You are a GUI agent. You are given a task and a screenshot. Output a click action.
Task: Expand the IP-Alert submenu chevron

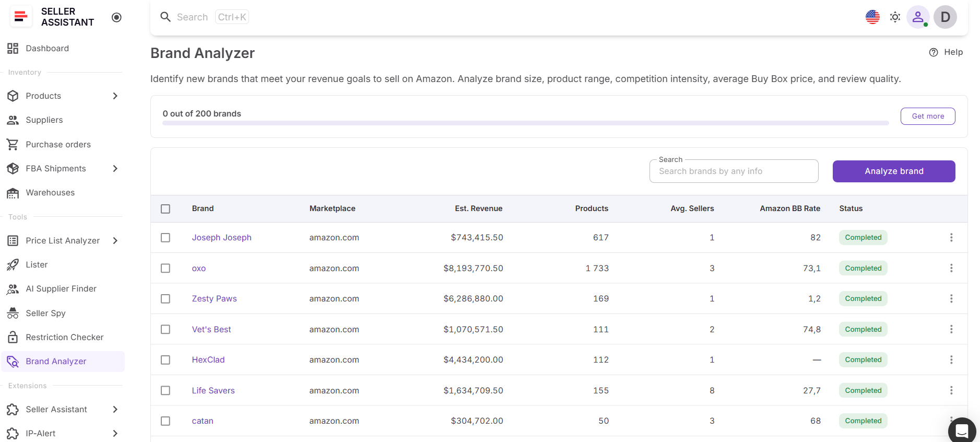tap(115, 434)
